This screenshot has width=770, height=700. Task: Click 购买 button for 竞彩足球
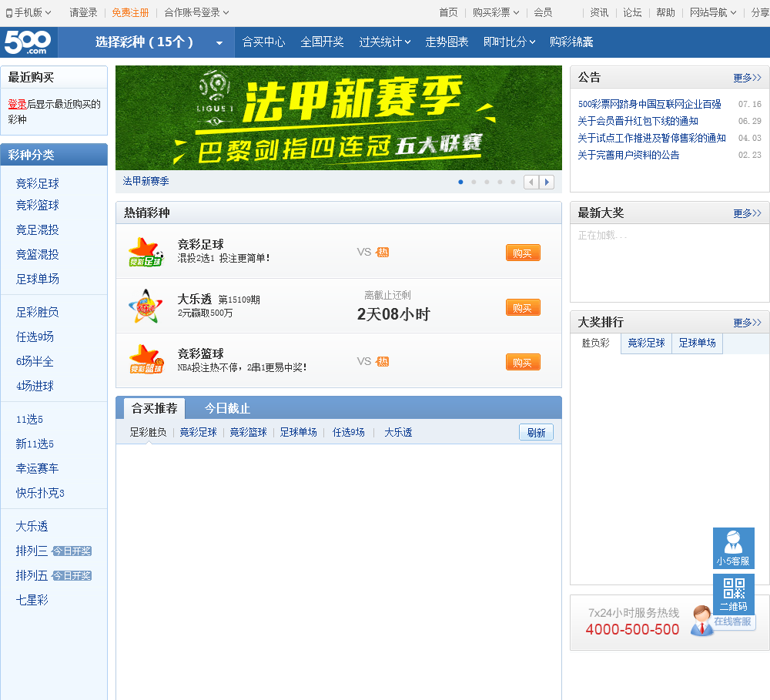(523, 253)
